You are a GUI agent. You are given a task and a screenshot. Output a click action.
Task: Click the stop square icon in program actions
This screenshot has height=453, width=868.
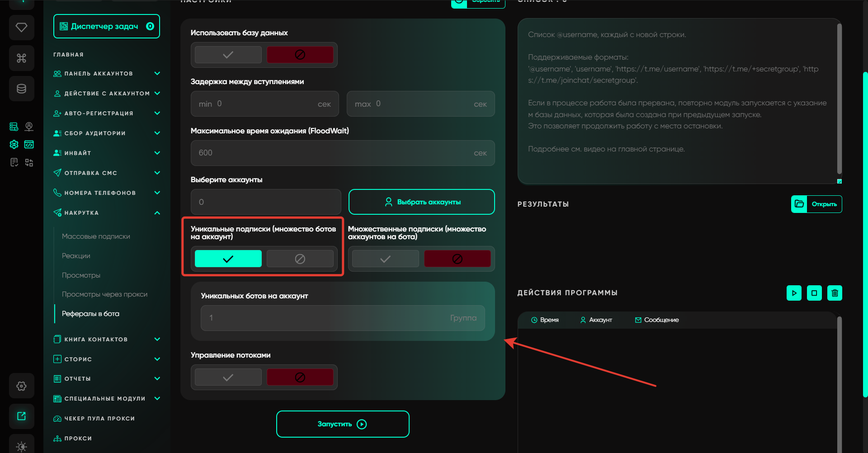pyautogui.click(x=814, y=293)
